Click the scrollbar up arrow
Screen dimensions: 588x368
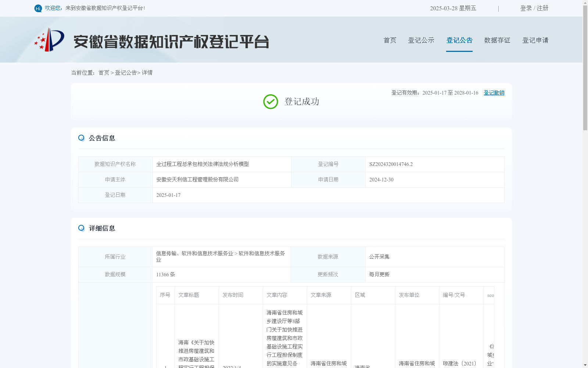click(x=585, y=3)
